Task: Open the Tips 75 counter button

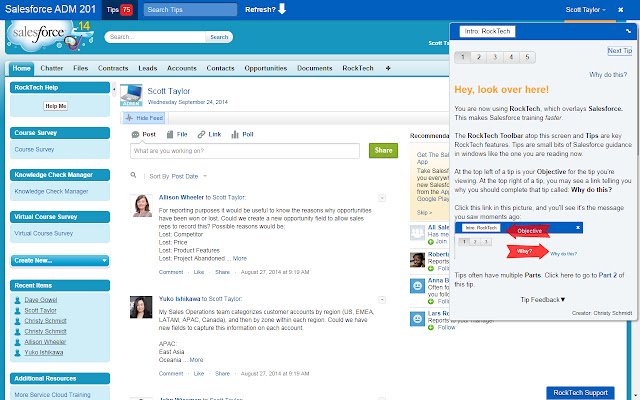Action: tap(119, 9)
